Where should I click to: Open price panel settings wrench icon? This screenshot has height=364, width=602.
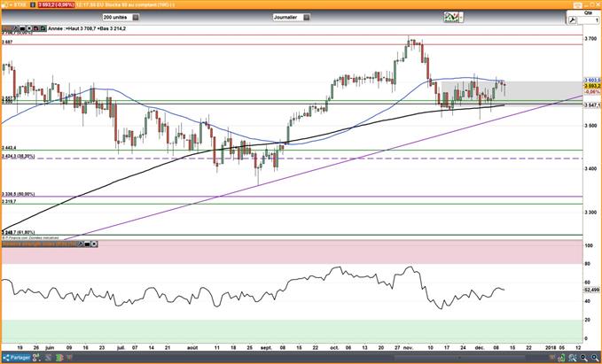(16, 28)
